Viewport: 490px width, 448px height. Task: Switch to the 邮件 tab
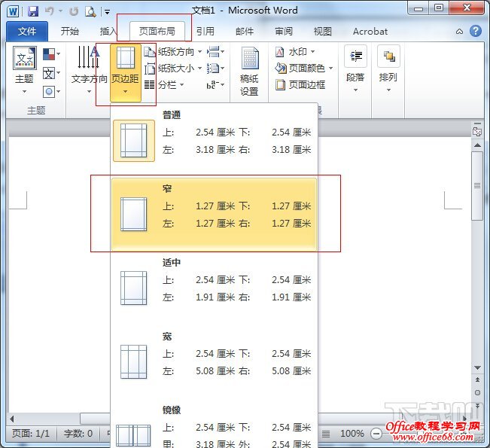click(x=245, y=32)
